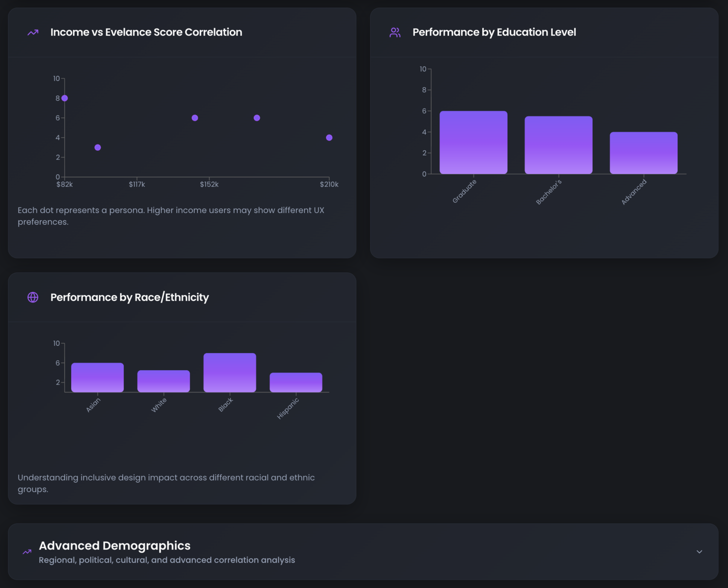Open the Advanced Demographics section heading
Viewport: 728px width, 588px height.
point(114,546)
